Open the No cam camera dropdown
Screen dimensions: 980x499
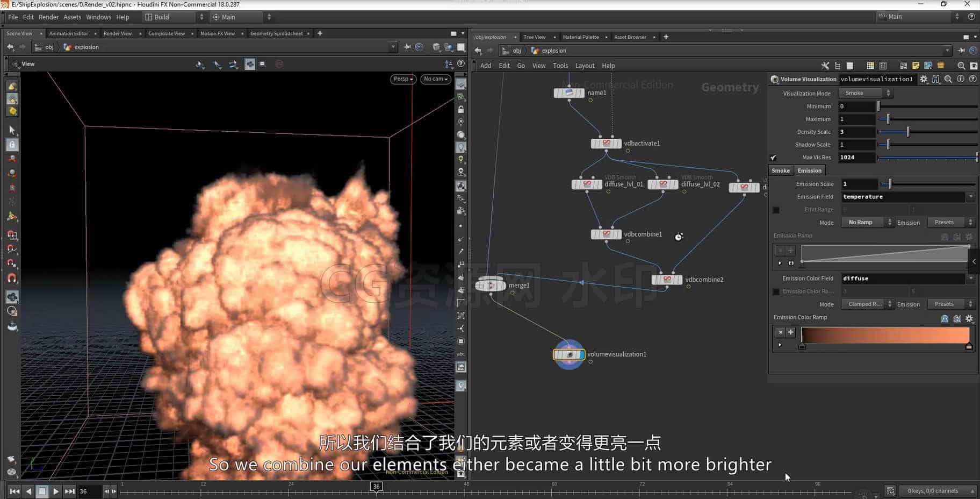click(435, 79)
